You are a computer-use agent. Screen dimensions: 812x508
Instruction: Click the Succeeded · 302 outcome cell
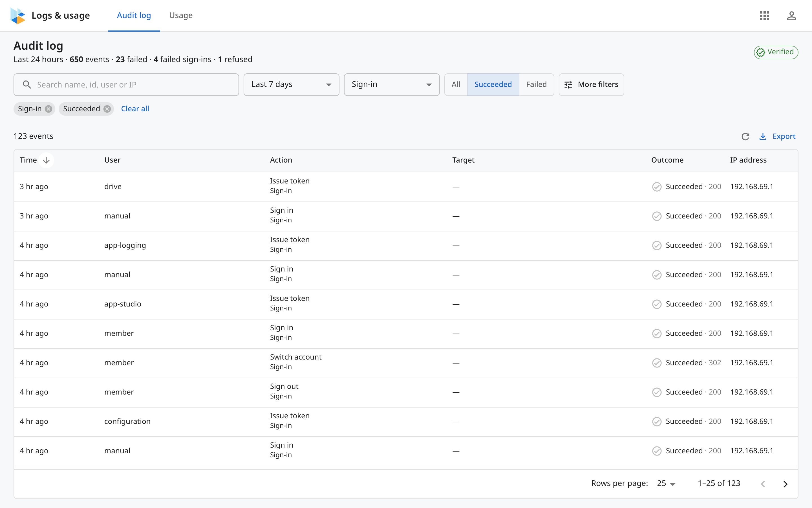point(687,363)
